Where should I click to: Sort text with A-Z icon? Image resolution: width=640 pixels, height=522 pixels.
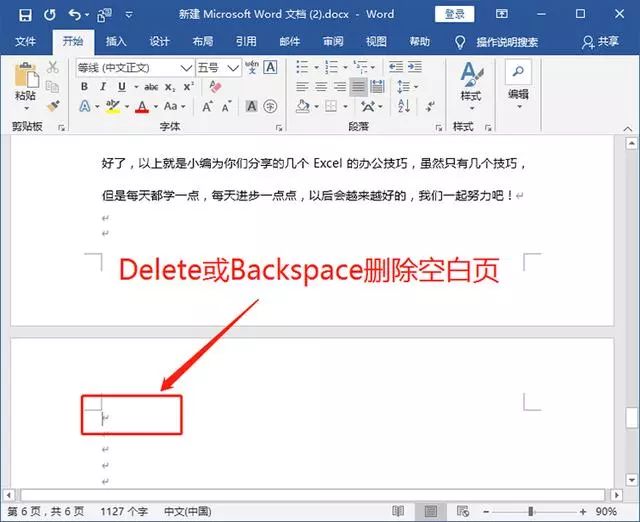[x=404, y=107]
